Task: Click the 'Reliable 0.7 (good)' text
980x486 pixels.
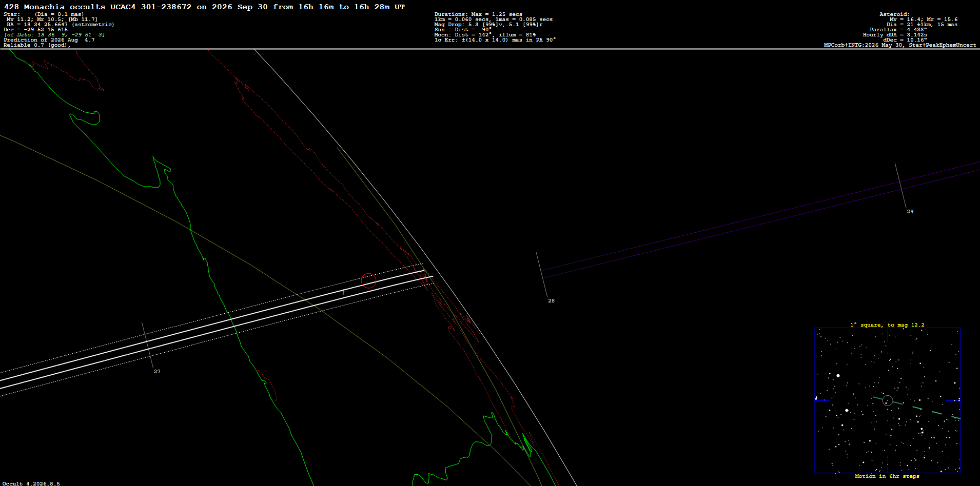Action: (x=36, y=45)
